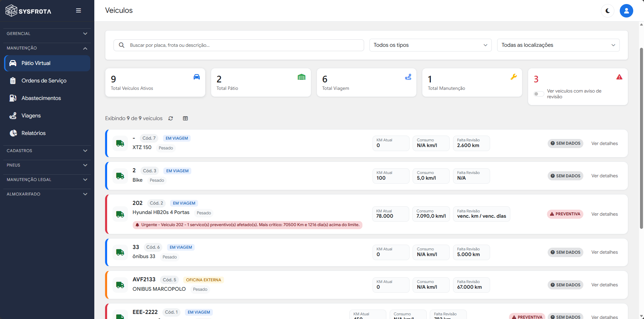Click the '67.000 km' Falta Revisão value
This screenshot has height=319, width=644.
(470, 287)
